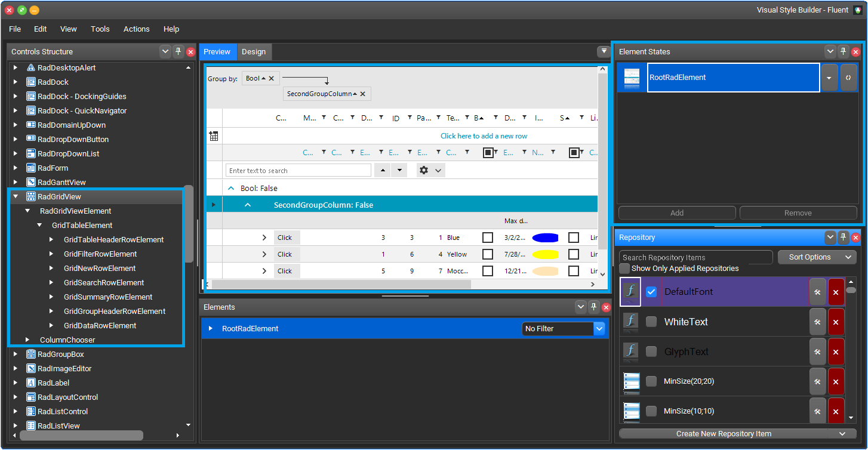868x450 pixels.
Task: Tick the first checkbox in the Mocc... row
Action: point(488,271)
